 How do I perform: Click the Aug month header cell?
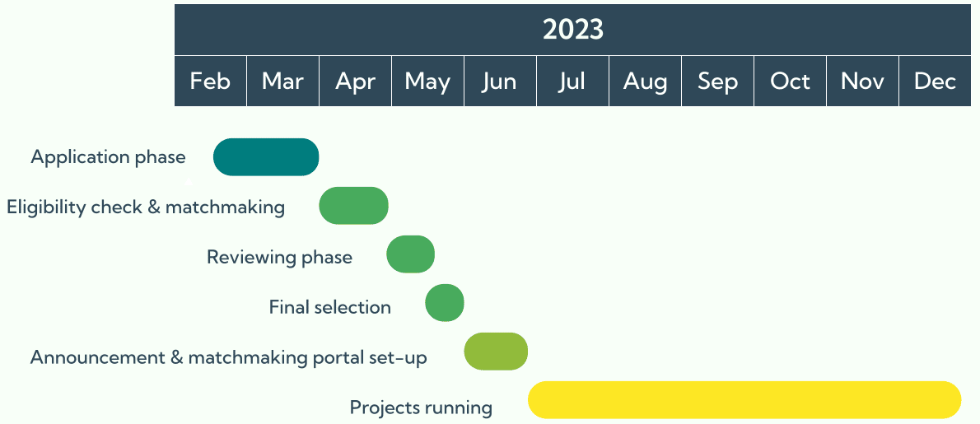click(x=645, y=82)
